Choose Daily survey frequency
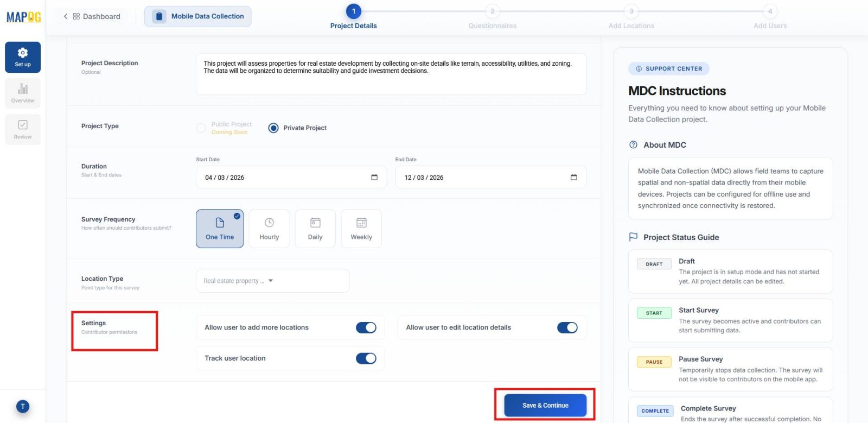 pos(315,229)
